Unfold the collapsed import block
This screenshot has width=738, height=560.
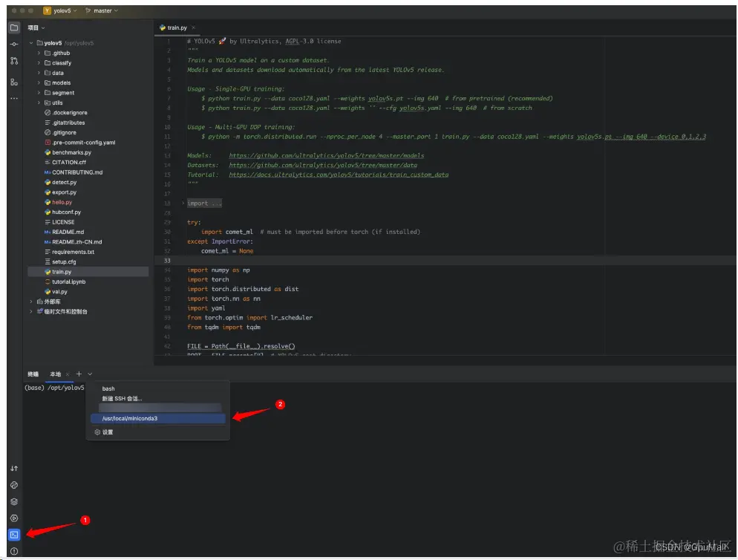tap(183, 204)
